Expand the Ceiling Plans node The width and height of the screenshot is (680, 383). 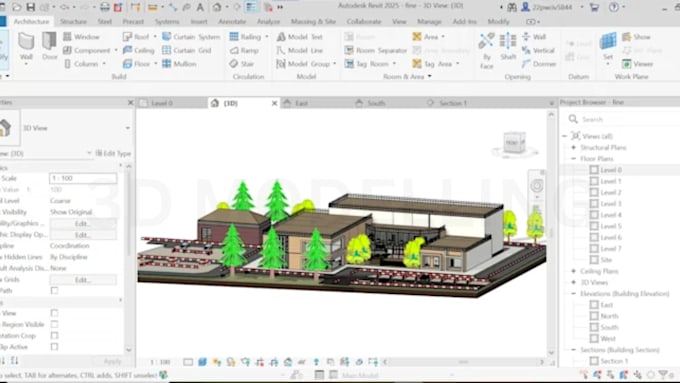coord(573,271)
